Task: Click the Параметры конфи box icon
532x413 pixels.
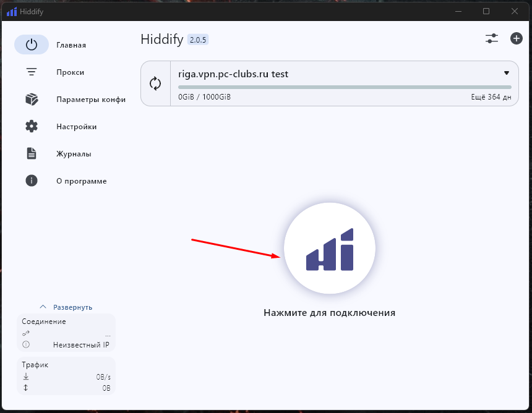Action: point(32,100)
